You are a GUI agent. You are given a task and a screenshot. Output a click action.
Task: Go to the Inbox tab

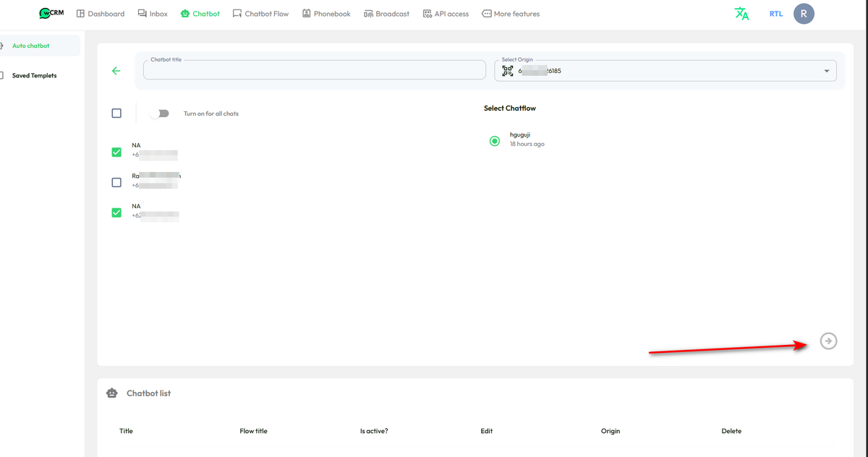click(x=153, y=14)
